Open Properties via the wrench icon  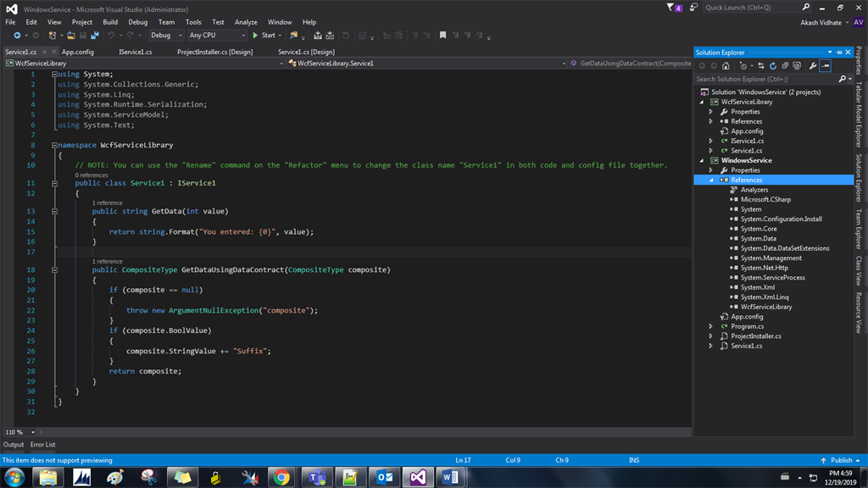coord(812,65)
